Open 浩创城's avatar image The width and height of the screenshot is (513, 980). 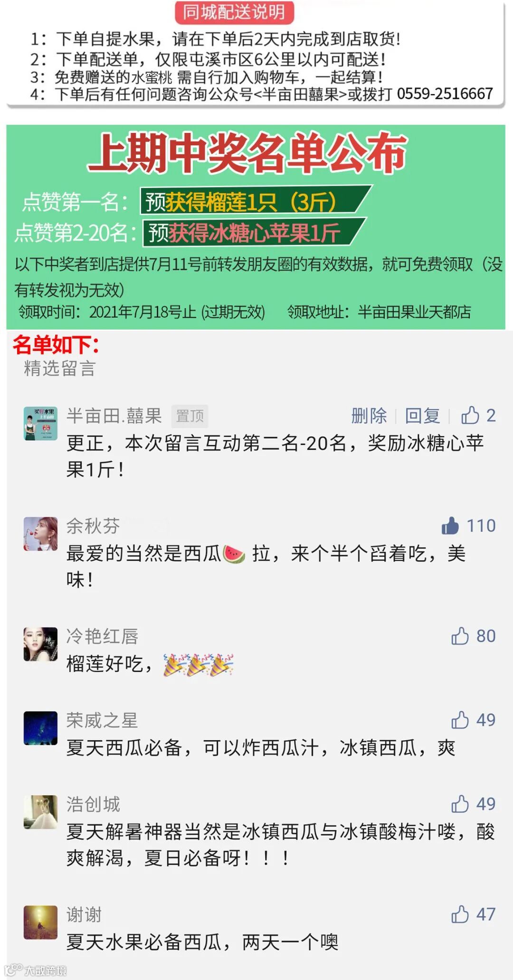[41, 812]
